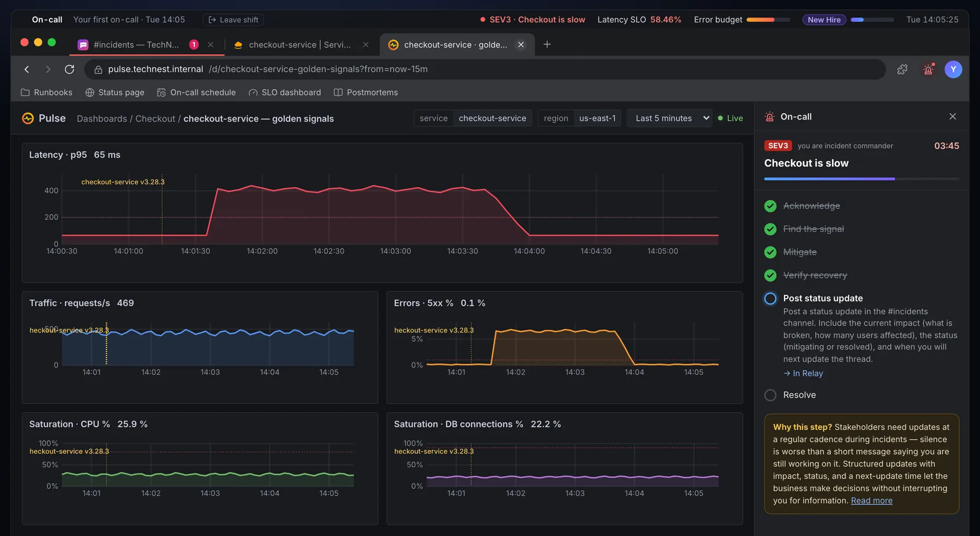980x536 pixels.
Task: Follow the In Relay link
Action: [x=803, y=373]
